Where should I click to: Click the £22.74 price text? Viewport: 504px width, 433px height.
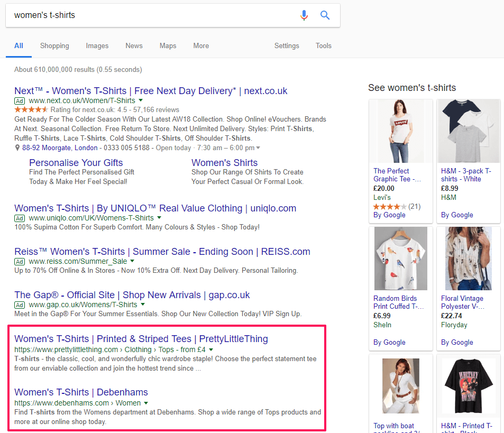pos(452,316)
